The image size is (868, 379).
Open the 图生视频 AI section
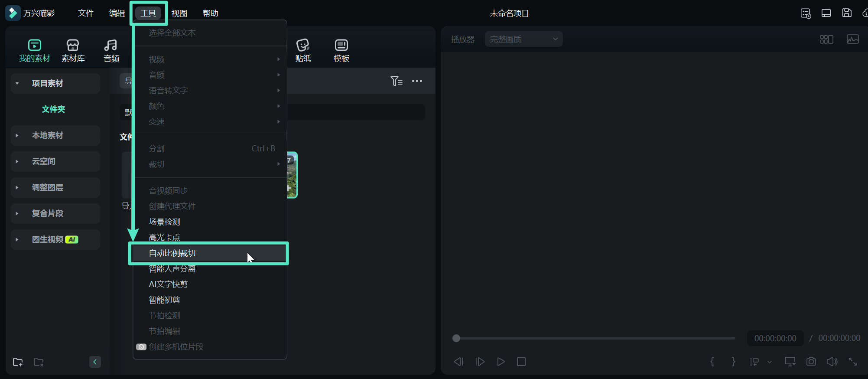(17, 239)
